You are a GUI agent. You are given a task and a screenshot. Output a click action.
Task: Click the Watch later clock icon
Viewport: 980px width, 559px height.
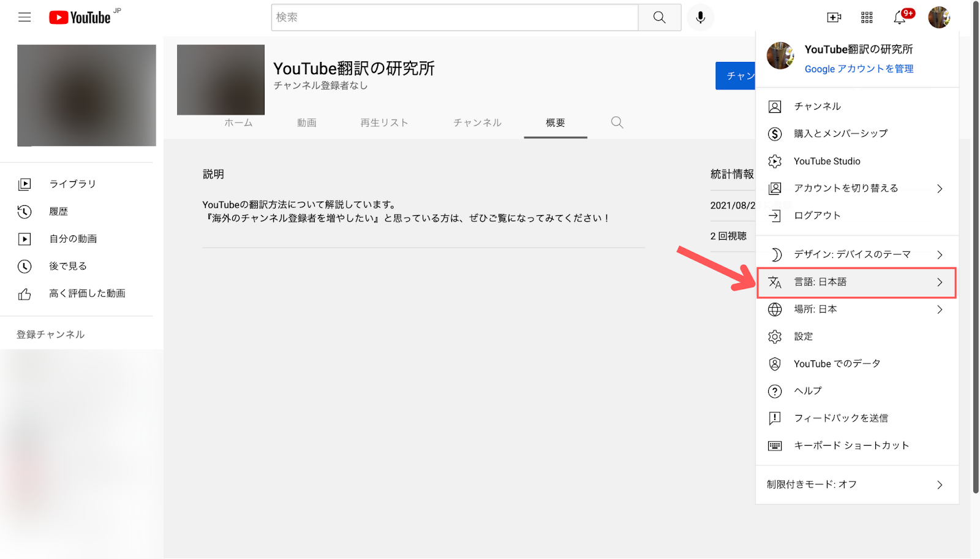click(24, 266)
